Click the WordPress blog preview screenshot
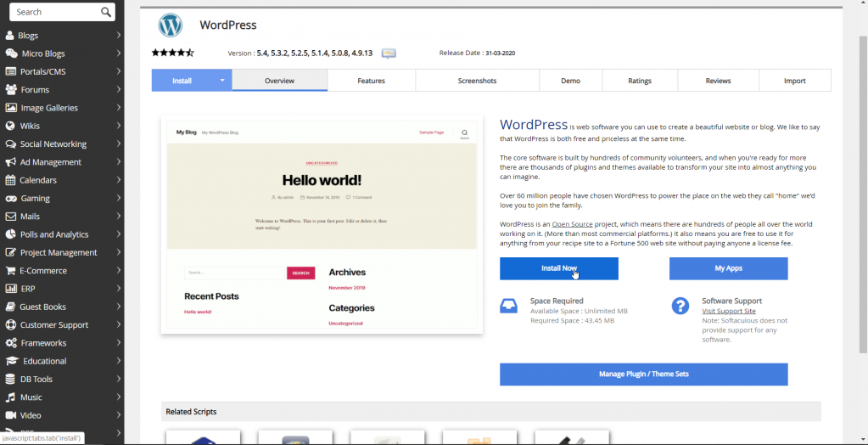This screenshot has height=445, width=868. 322,225
